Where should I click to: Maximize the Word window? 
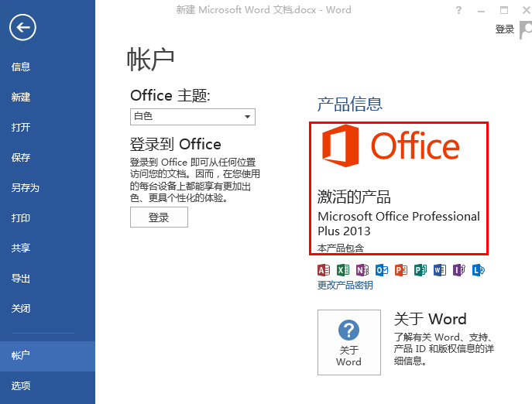(x=504, y=10)
